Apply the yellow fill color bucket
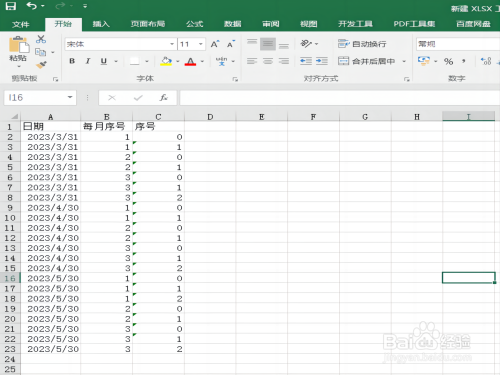 coord(166,61)
